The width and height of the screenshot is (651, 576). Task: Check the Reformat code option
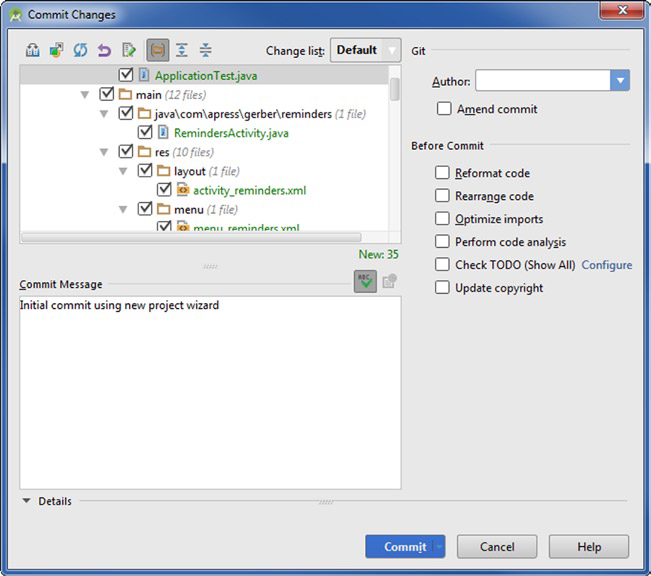[442, 173]
